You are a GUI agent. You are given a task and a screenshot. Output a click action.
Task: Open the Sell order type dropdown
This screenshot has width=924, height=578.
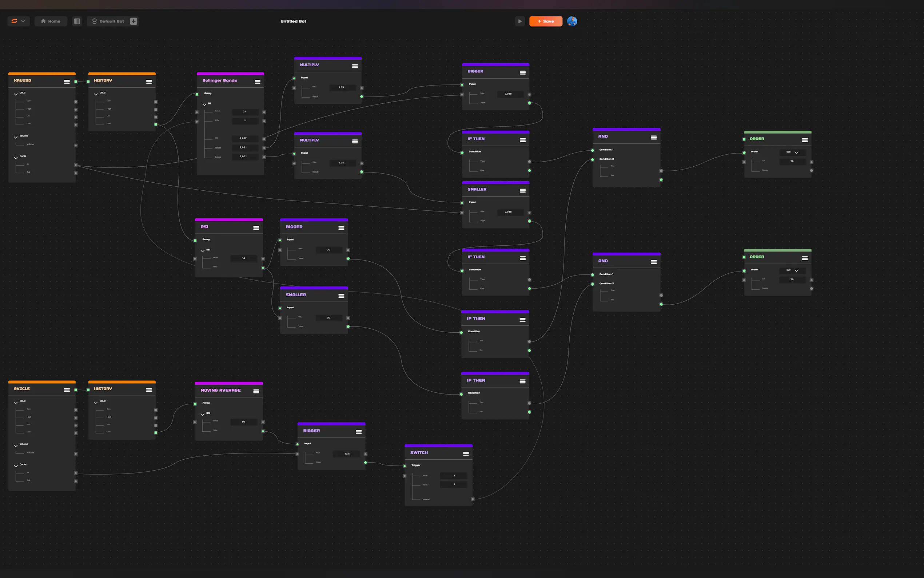click(x=792, y=152)
